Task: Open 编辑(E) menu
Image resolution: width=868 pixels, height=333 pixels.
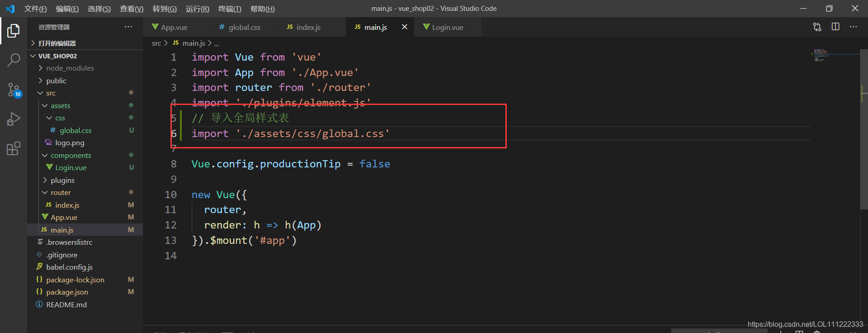Action: [x=67, y=9]
